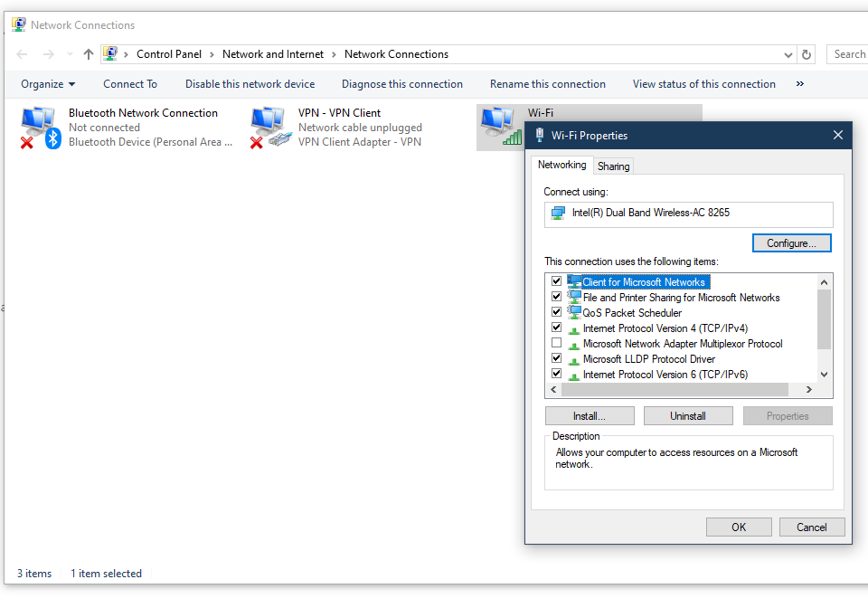868x608 pixels.
Task: Open the Organize dropdown menu
Action: (x=48, y=84)
